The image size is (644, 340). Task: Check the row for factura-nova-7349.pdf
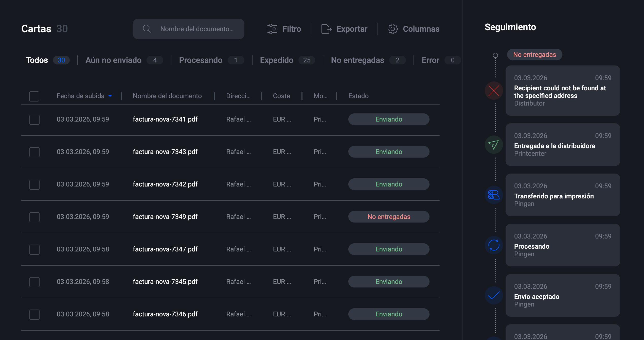click(x=34, y=217)
